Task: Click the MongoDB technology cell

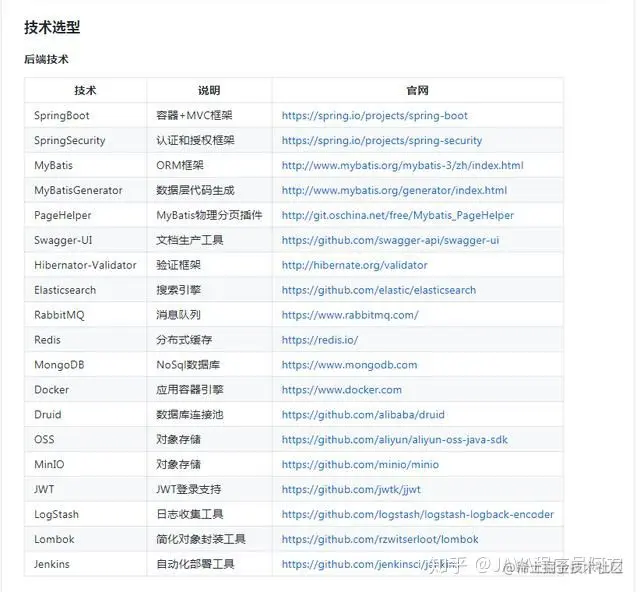Action: (85, 365)
